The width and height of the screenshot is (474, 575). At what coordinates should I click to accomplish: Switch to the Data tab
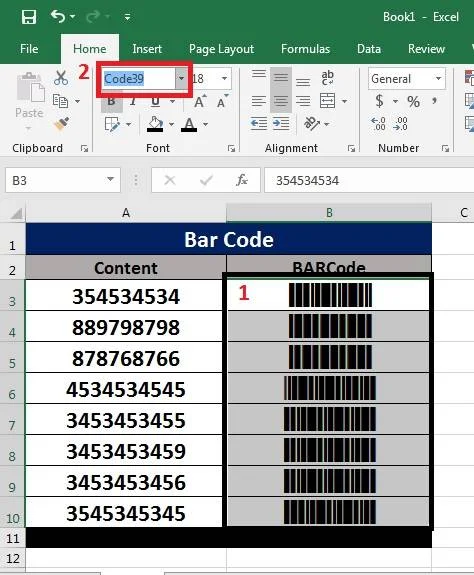click(369, 49)
